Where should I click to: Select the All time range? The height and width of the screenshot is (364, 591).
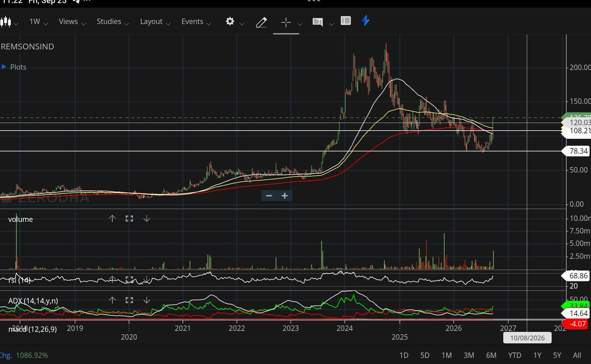click(x=577, y=355)
